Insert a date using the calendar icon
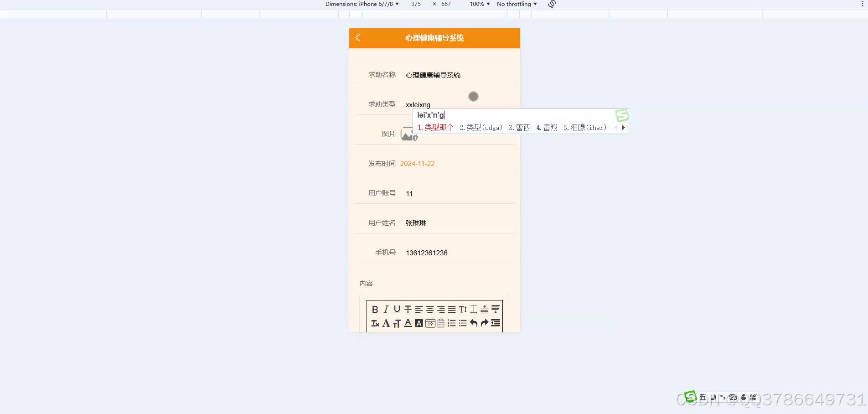Image resolution: width=868 pixels, height=414 pixels. tap(430, 324)
